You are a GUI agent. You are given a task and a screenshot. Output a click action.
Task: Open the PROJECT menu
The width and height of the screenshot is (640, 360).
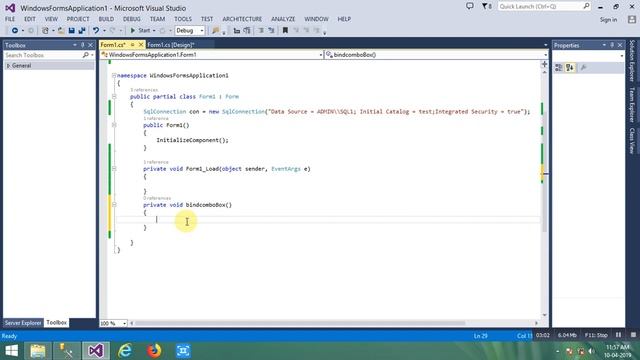click(x=78, y=19)
